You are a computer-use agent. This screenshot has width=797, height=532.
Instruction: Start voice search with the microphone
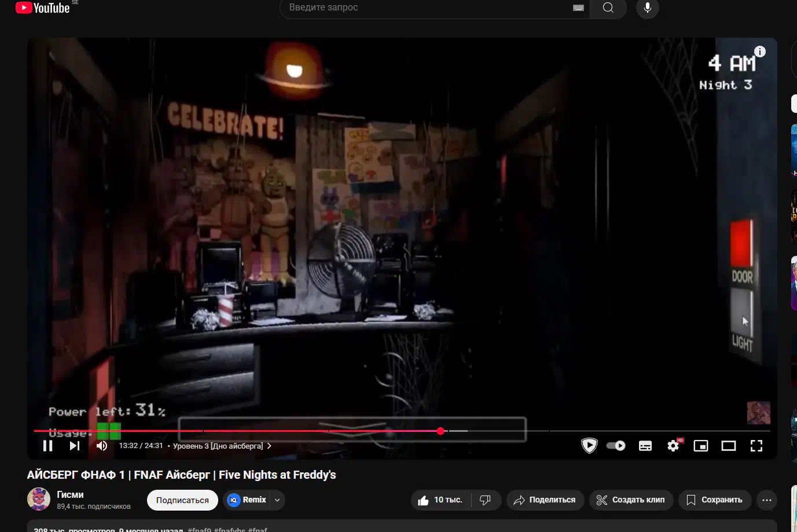click(x=648, y=8)
